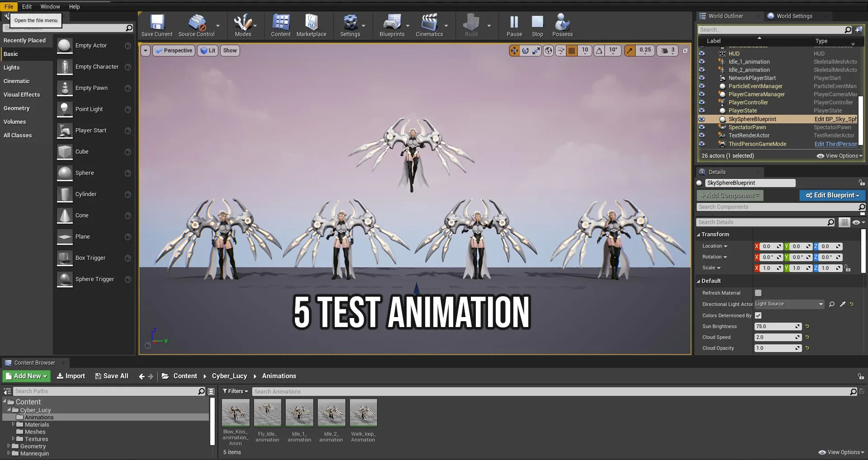Screen dimensions: 868x460
Task: Open the Modes toolbar icon
Action: point(243,25)
